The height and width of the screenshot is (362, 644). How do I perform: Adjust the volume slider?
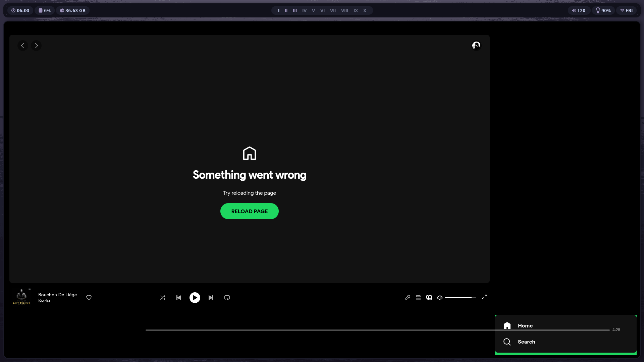(460, 298)
